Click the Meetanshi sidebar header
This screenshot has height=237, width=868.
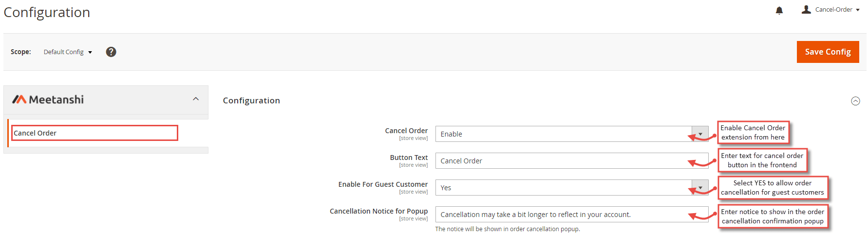(106, 100)
